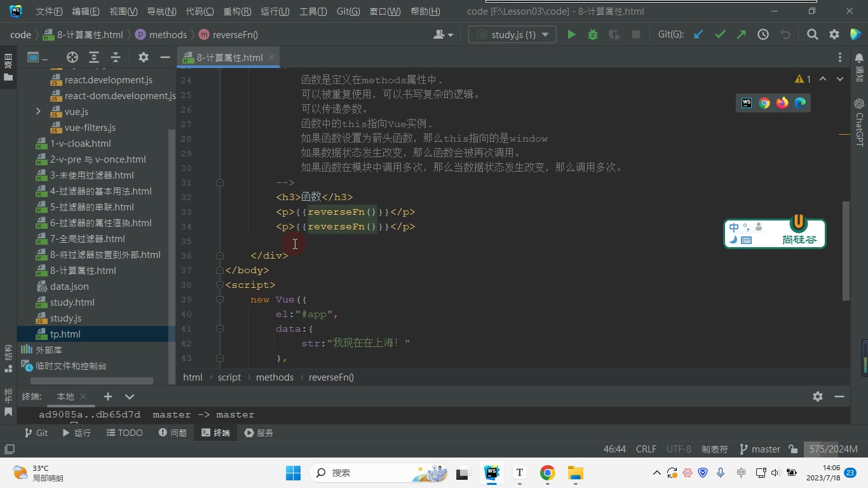868x488 pixels.
Task: Open terminal settings gear
Action: point(818,396)
